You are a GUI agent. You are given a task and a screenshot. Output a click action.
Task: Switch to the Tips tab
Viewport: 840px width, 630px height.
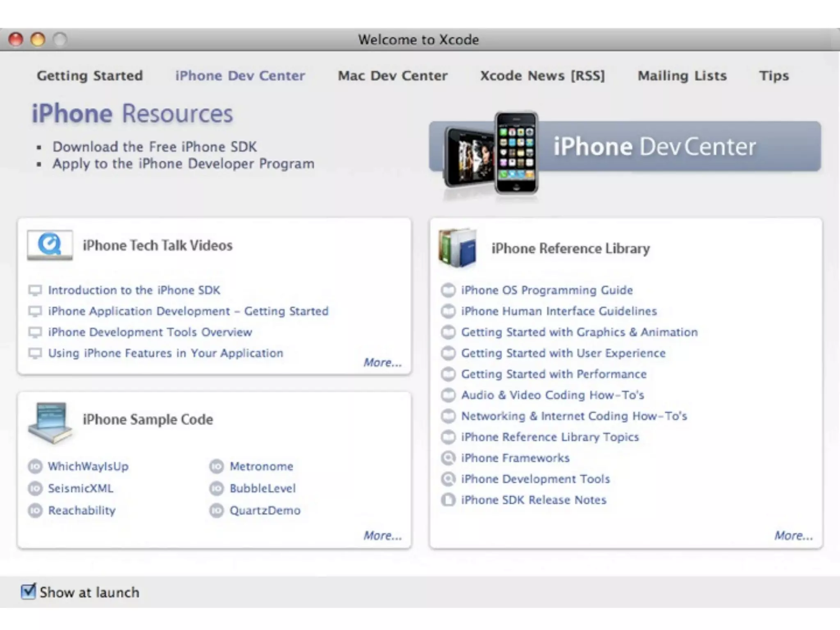pyautogui.click(x=774, y=76)
